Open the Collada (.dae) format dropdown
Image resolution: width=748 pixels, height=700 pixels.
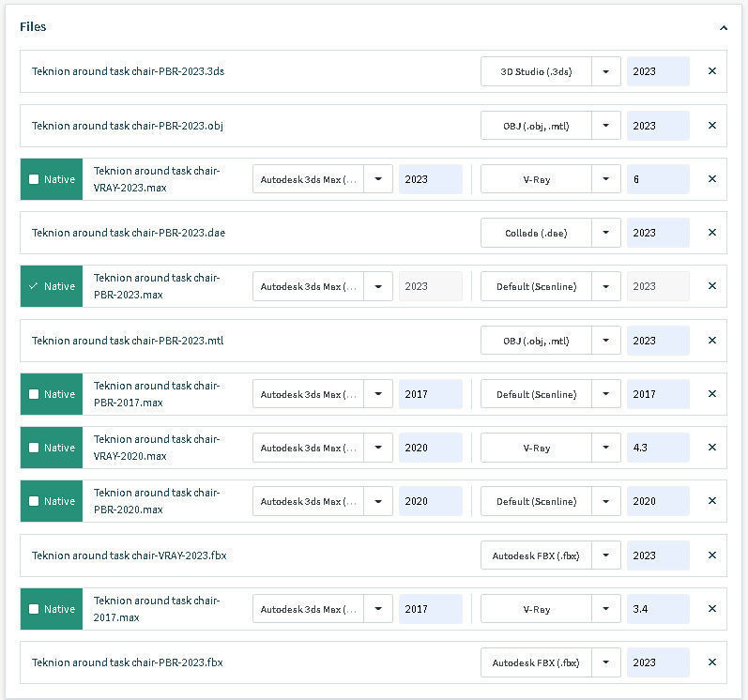(606, 233)
